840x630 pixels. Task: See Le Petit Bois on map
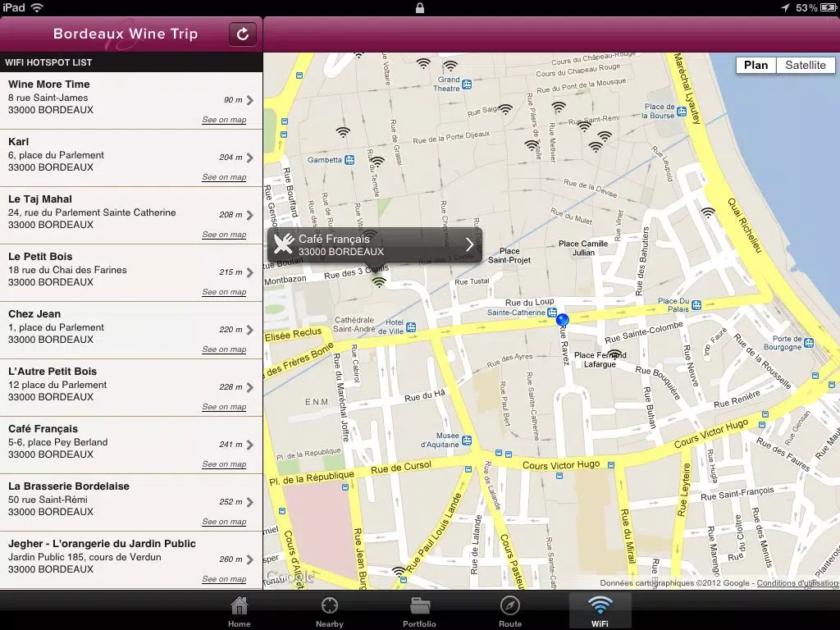[224, 292]
